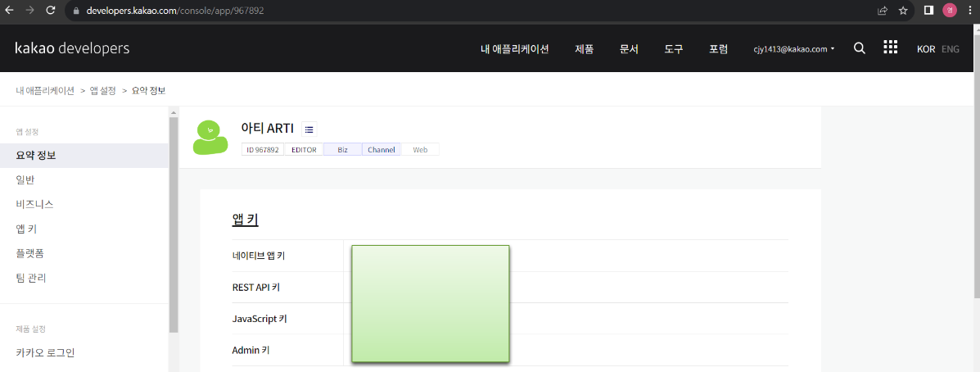Click the browser forward arrow
Screen dimensions: 980x372
29,11
